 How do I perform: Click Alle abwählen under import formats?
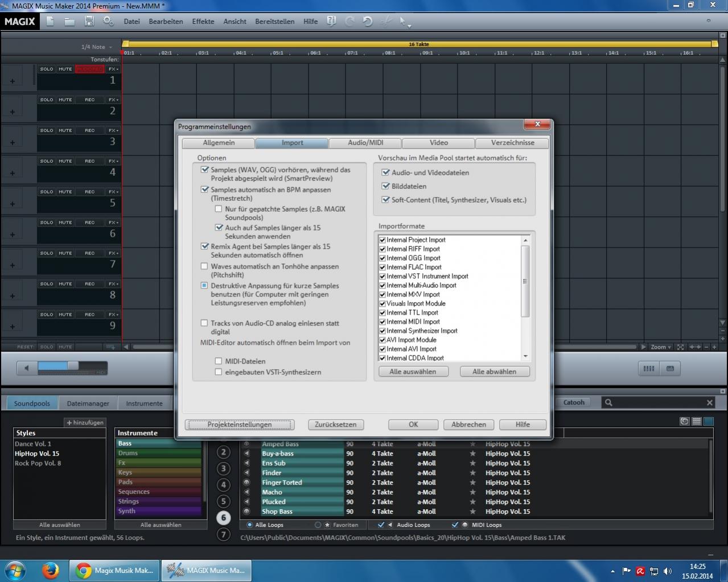(494, 372)
